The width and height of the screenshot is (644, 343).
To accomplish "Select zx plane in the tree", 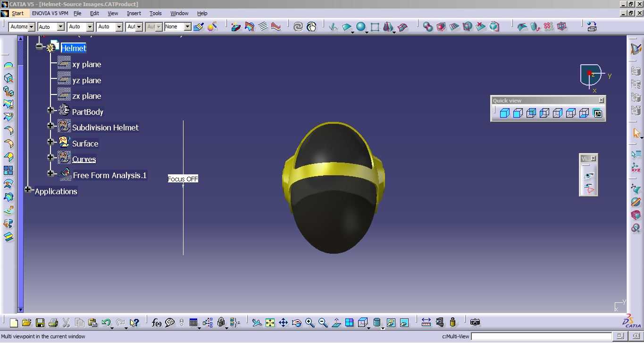I will click(87, 96).
